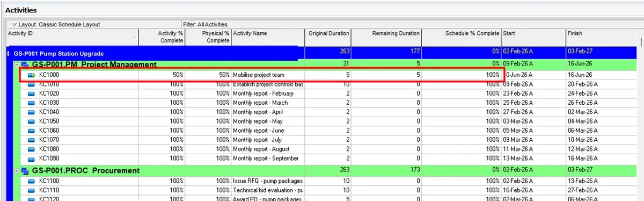
Task: Click the KC1100 activity icon
Action: click(32, 181)
